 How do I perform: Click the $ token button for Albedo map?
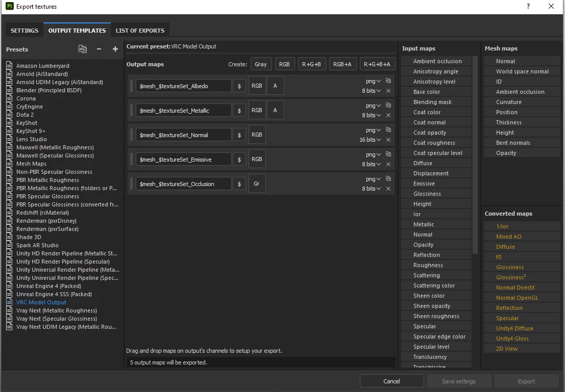pyautogui.click(x=239, y=86)
